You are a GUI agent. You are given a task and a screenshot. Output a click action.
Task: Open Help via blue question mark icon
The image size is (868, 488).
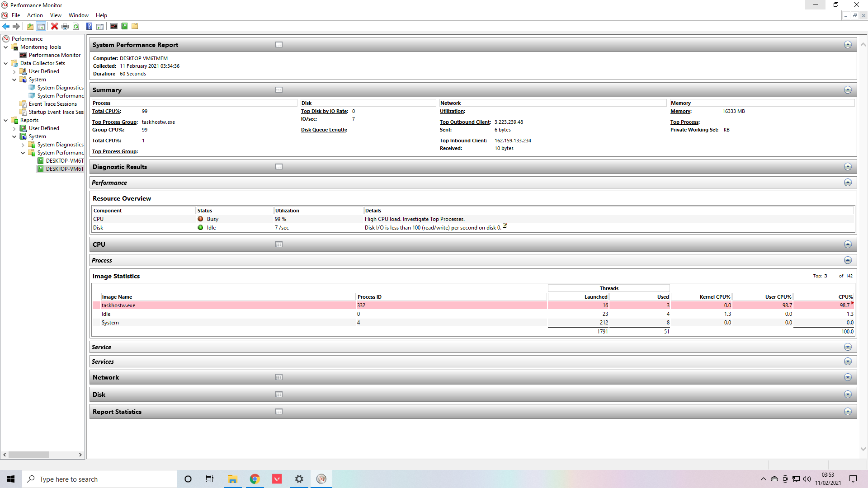(89, 26)
